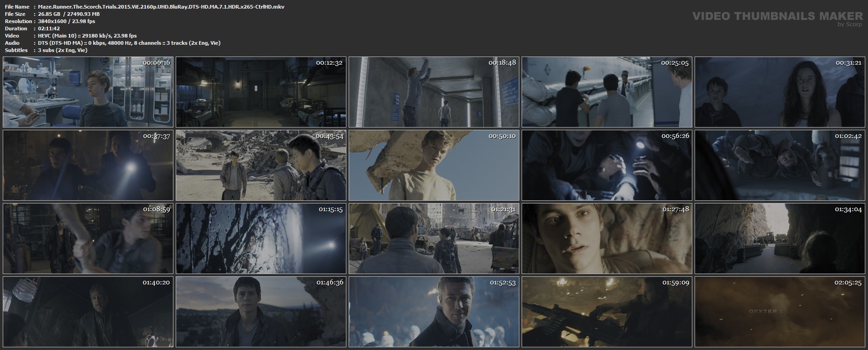
Task: Open the thumbnail at 01:40:20
Action: pos(88,312)
